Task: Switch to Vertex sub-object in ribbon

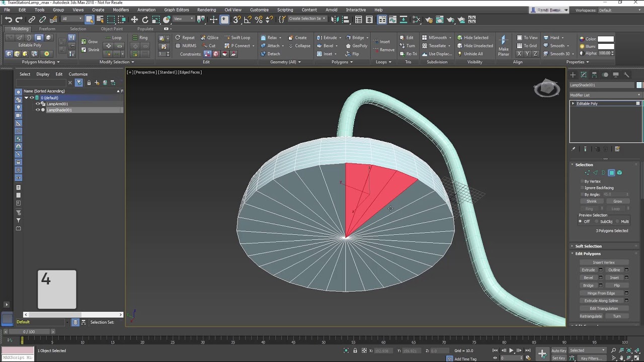Action: click(10, 38)
